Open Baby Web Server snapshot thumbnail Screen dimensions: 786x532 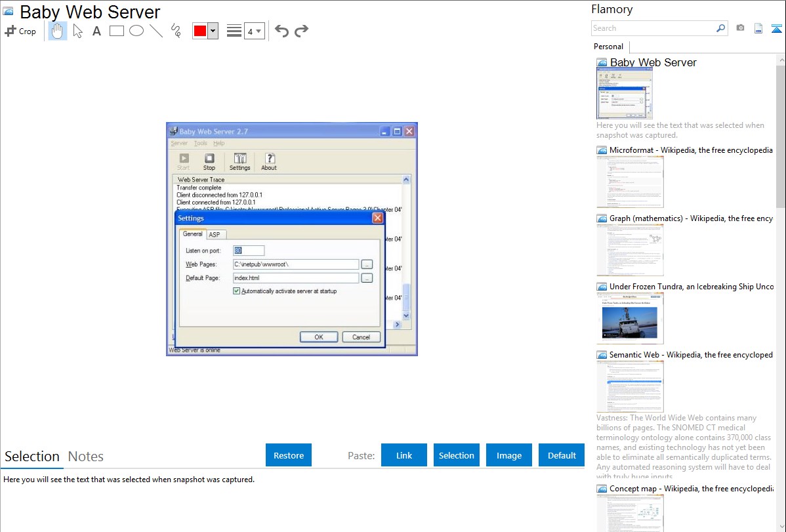[625, 93]
